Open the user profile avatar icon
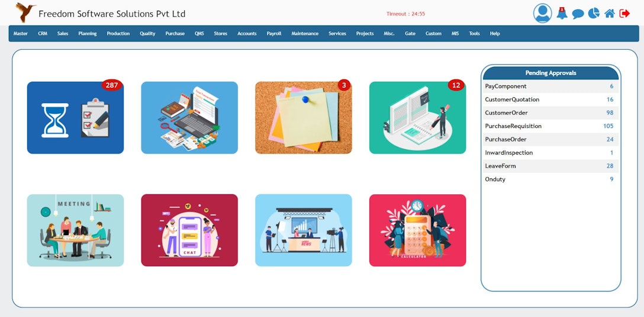This screenshot has height=317, width=644. [542, 13]
